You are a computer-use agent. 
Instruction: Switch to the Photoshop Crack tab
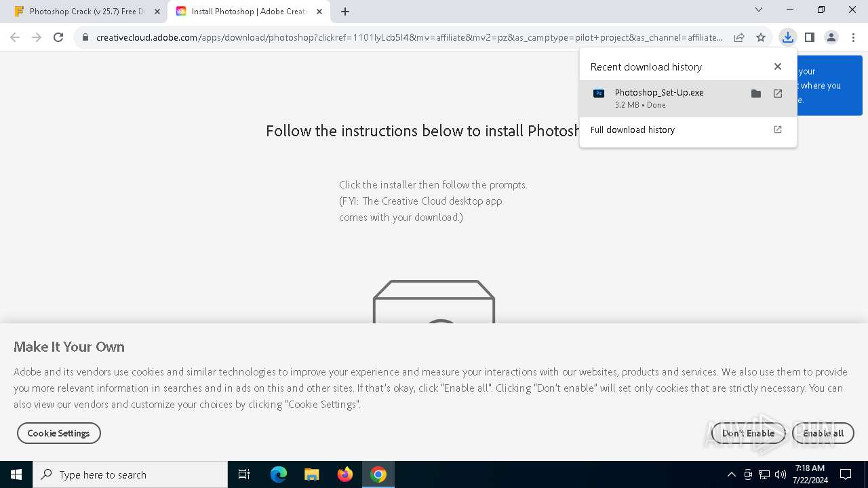click(87, 12)
